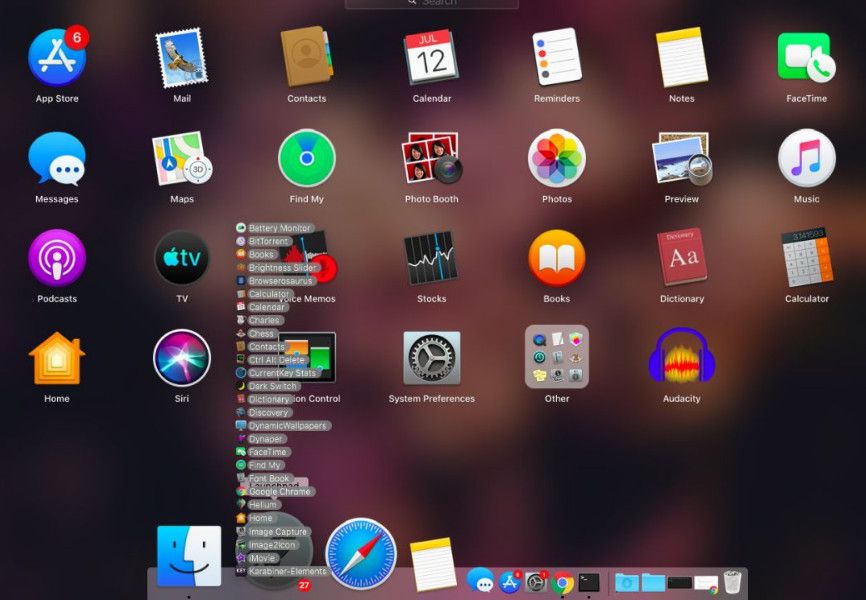
Task: Open the Trash in the Dock
Action: pyautogui.click(x=733, y=581)
